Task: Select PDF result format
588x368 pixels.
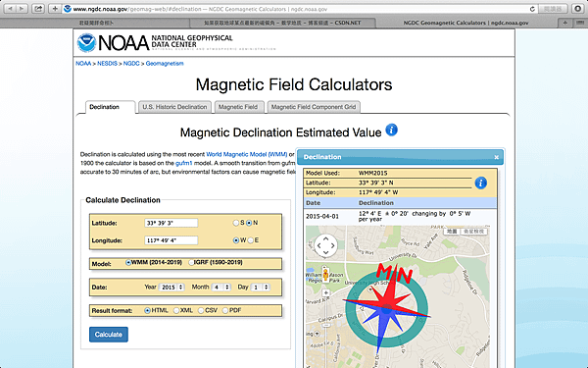Action: tap(225, 310)
